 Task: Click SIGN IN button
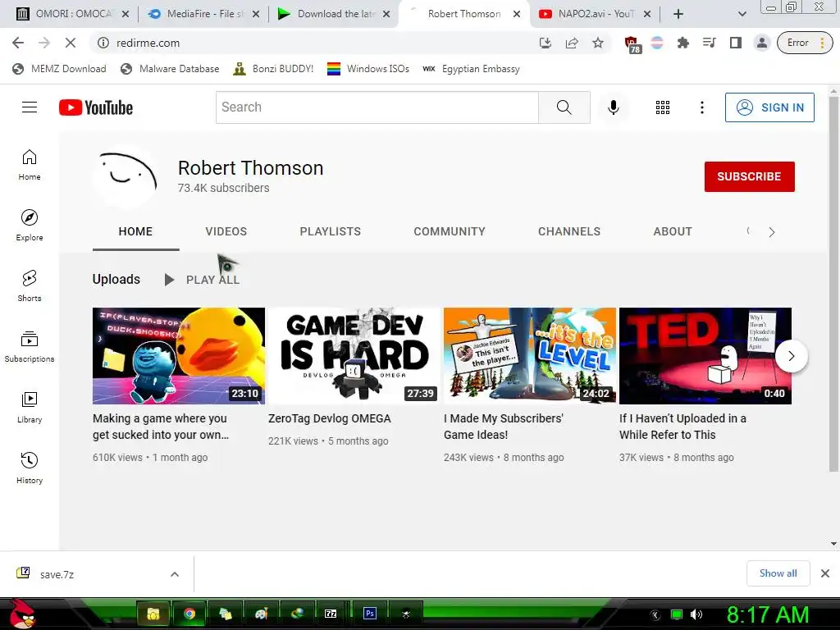[x=769, y=107]
